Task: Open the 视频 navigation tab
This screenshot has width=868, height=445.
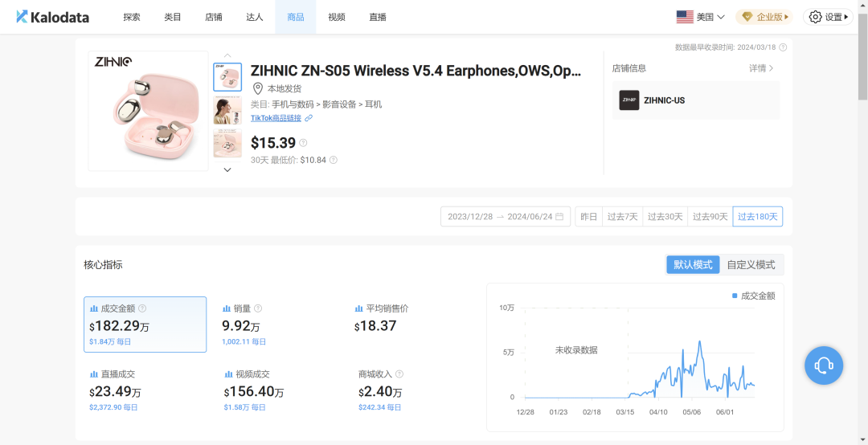Action: [337, 17]
